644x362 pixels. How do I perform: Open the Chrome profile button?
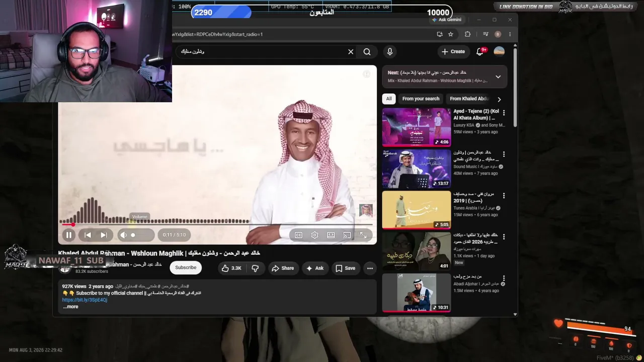pos(498,34)
